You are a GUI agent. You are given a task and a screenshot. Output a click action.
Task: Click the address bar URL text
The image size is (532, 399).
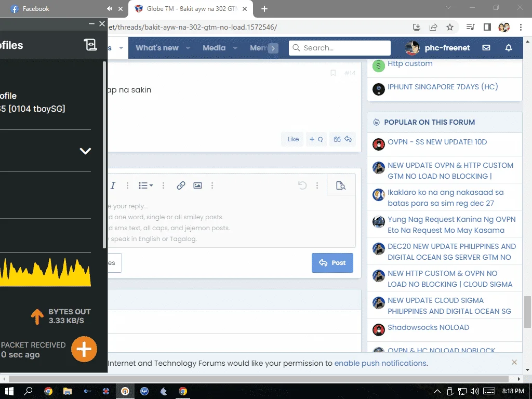point(193,27)
